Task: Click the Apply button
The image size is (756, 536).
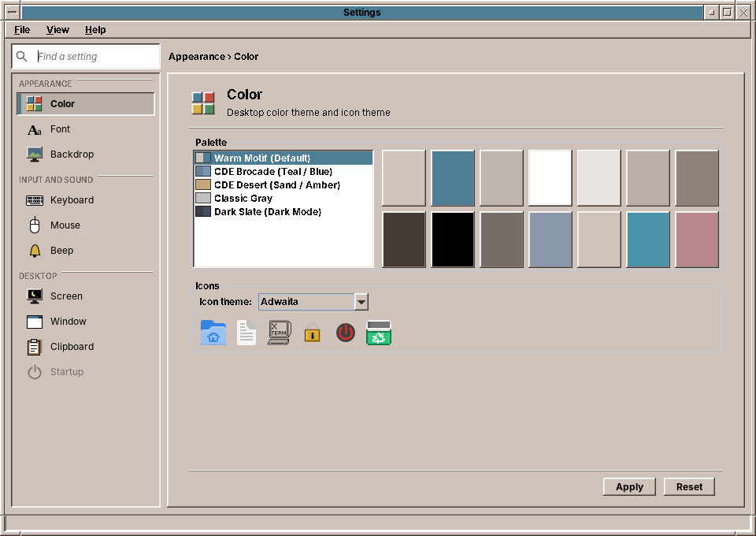Action: pos(629,487)
